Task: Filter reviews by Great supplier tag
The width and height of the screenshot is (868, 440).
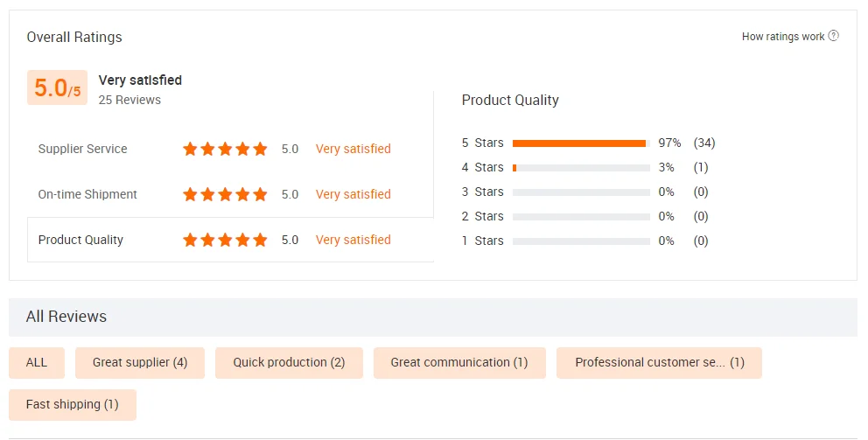Action: click(140, 362)
